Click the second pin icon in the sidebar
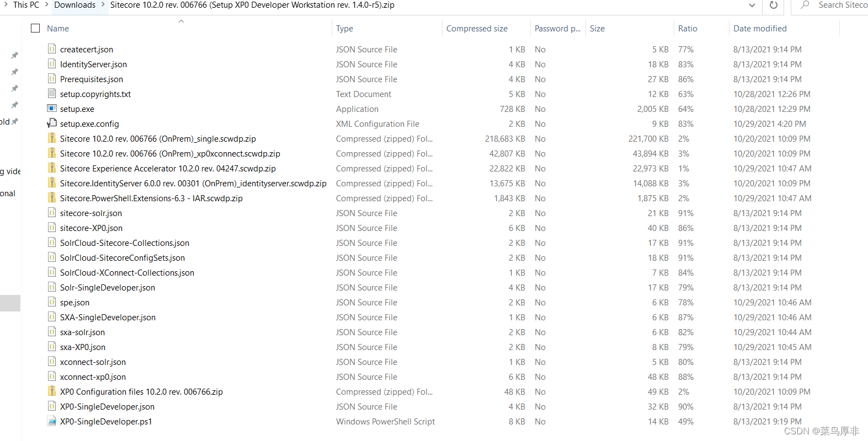Screen dimensions: 868x441 15,72
